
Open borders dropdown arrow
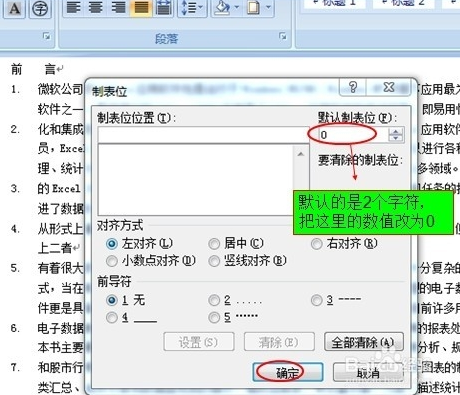(x=268, y=7)
